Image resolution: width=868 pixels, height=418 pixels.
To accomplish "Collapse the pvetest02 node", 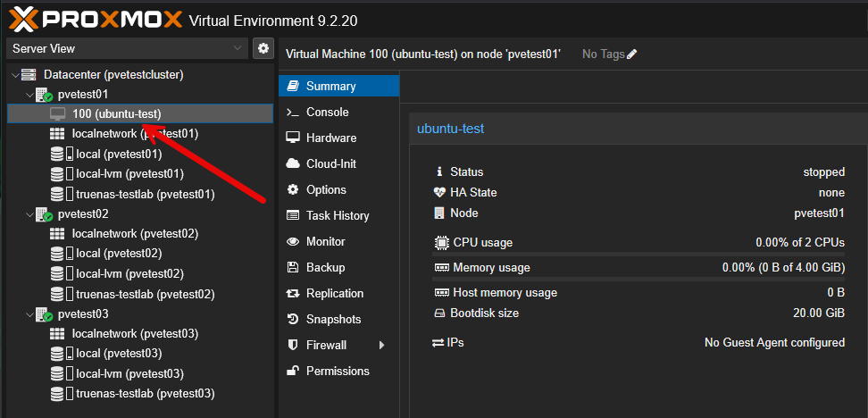I will (x=29, y=213).
